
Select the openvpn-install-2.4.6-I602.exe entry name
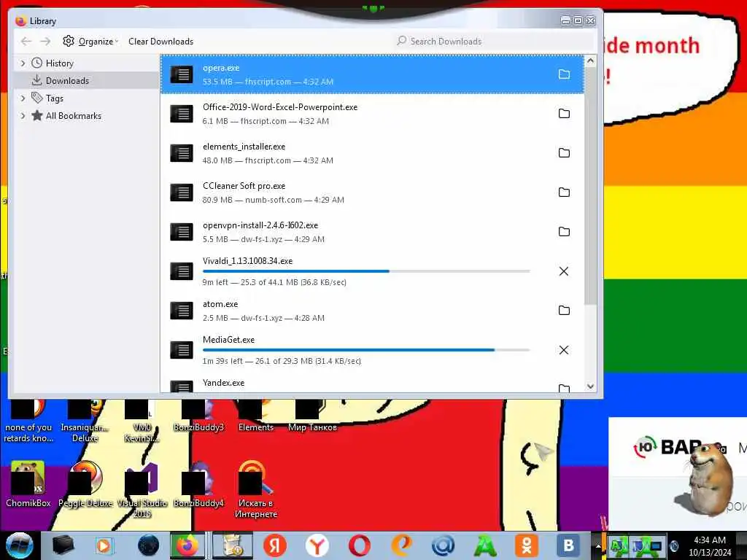point(260,225)
